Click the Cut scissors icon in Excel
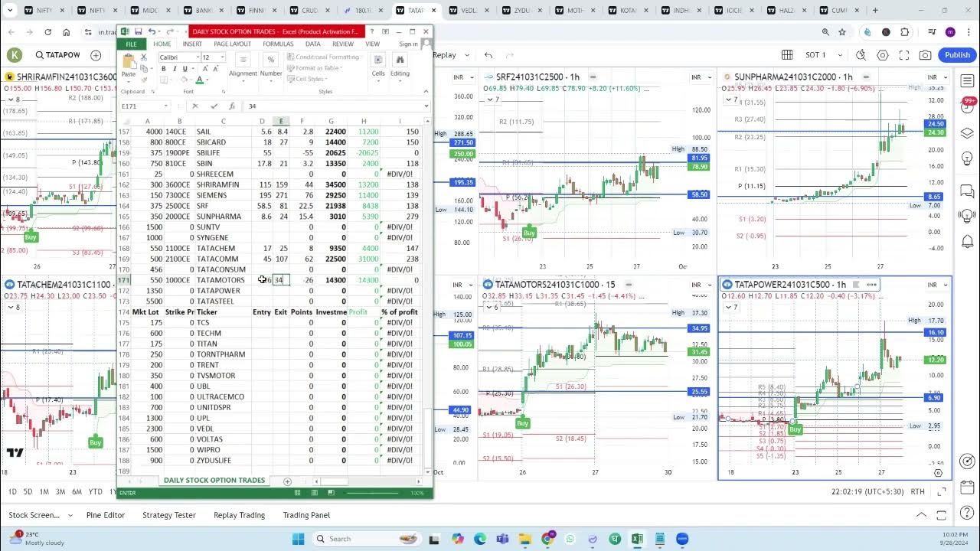This screenshot has width=980, height=551. tap(143, 57)
